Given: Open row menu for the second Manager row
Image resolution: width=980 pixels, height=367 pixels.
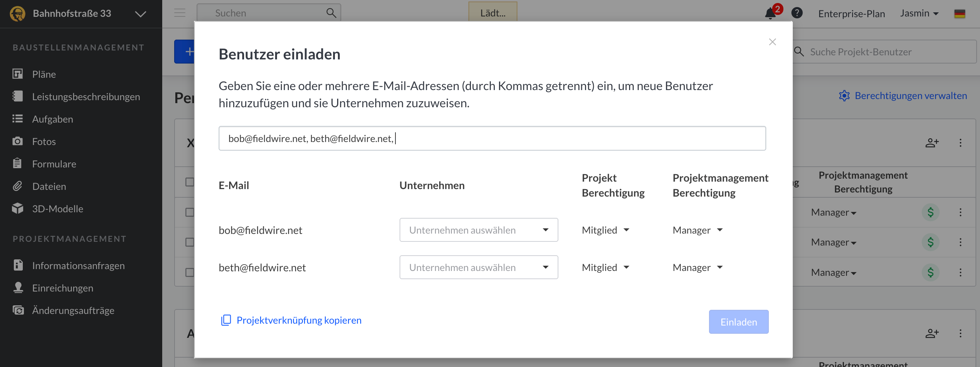Looking at the screenshot, I should (961, 242).
